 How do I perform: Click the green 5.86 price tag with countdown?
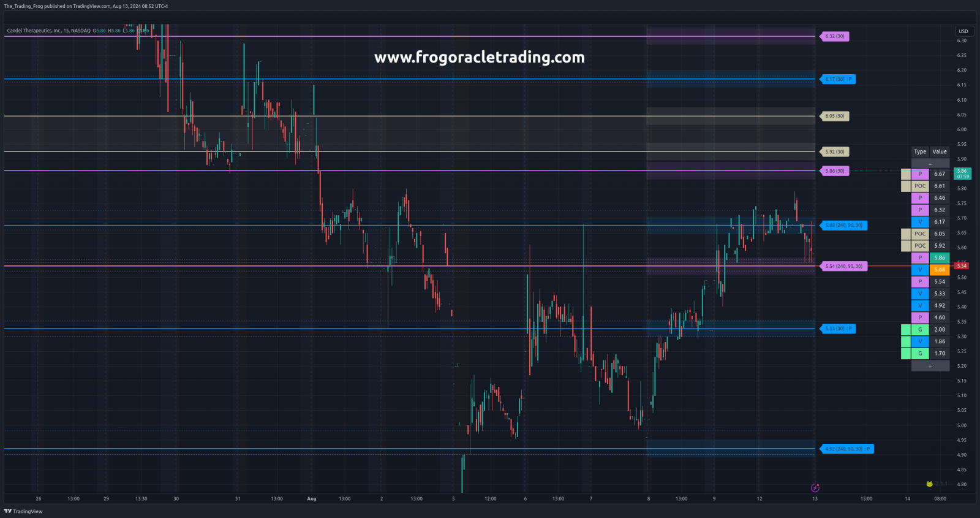point(962,173)
